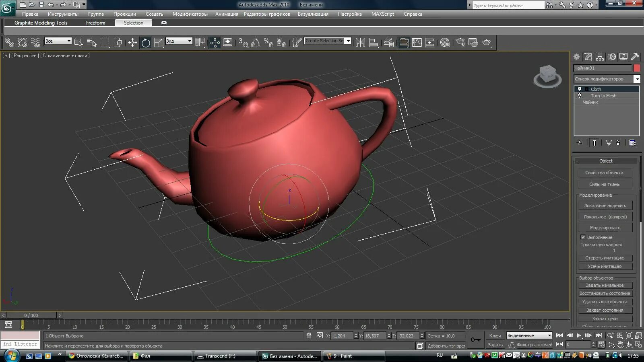644x362 pixels.
Task: Click the red object color swatch
Action: click(637, 68)
